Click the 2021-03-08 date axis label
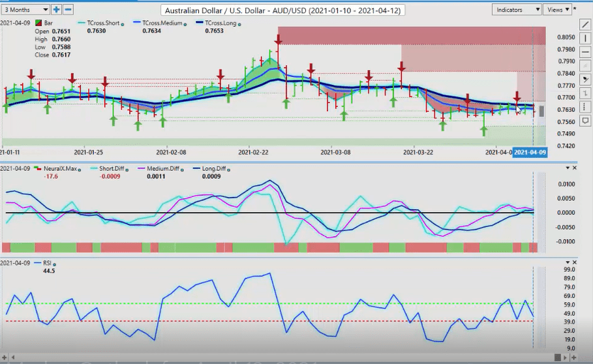The image size is (593, 364). point(335,153)
